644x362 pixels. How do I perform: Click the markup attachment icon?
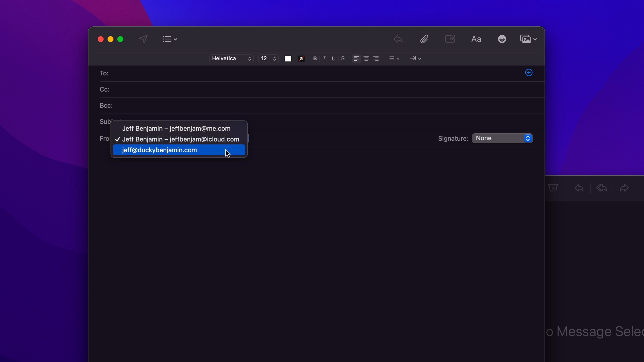tap(450, 39)
